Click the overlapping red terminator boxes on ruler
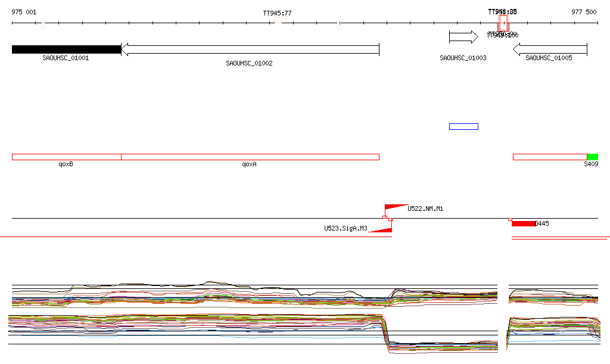 tap(503, 23)
